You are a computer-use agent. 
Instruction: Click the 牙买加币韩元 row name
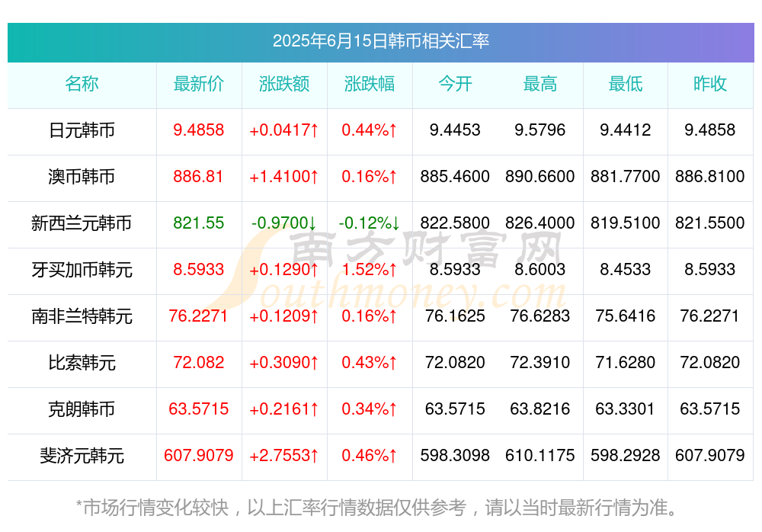pyautogui.click(x=82, y=269)
